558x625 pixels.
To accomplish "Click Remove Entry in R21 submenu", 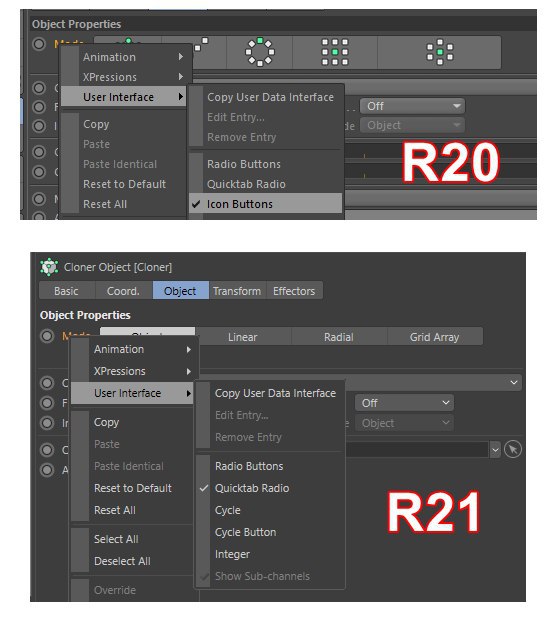I will pos(270,437).
